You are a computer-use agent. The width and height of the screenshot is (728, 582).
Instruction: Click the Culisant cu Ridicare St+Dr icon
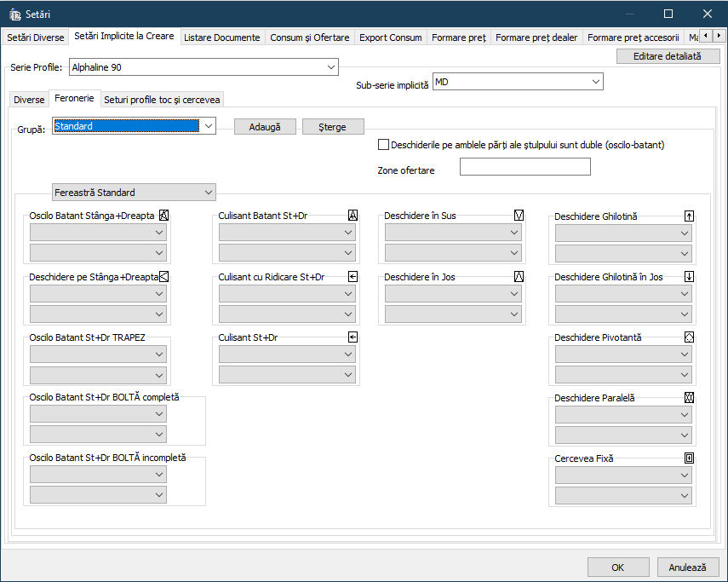point(353,276)
